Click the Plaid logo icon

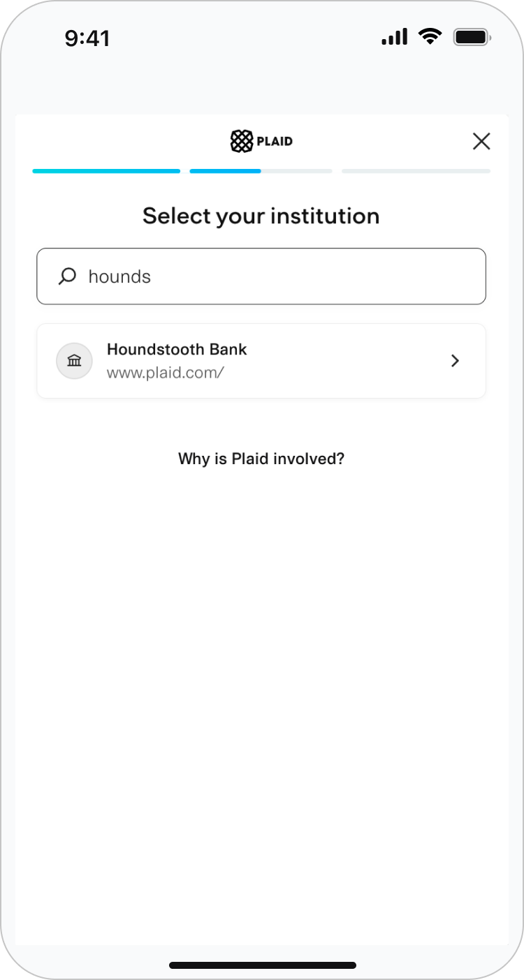[x=241, y=141]
